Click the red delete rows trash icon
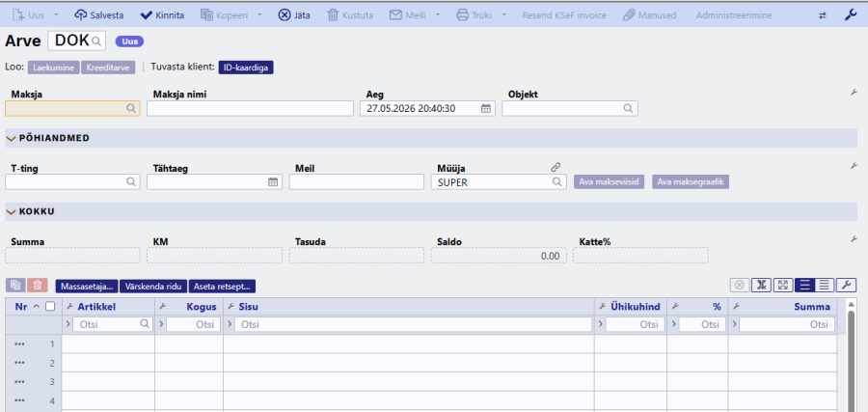Viewport: 868px width, 412px height. tap(37, 286)
